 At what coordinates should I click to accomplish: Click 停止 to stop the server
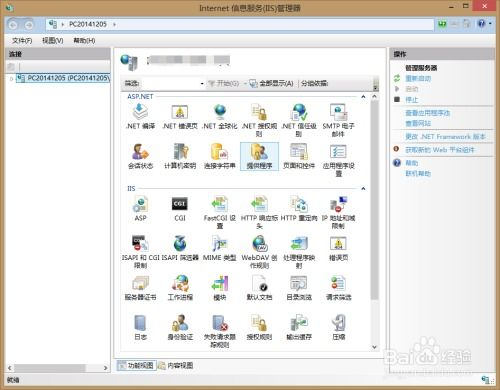pyautogui.click(x=411, y=100)
